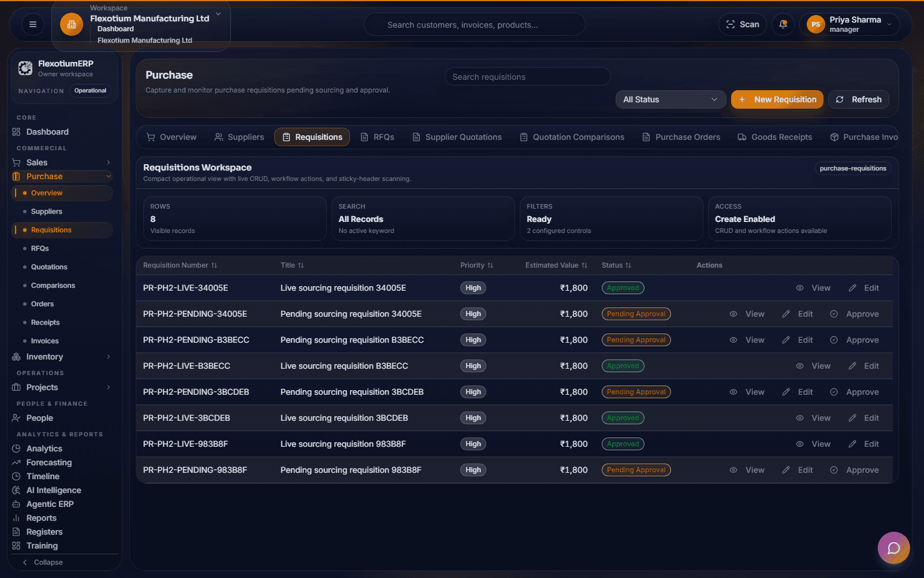Click the orange workspace building icon
This screenshot has height=578, width=924.
click(72, 24)
